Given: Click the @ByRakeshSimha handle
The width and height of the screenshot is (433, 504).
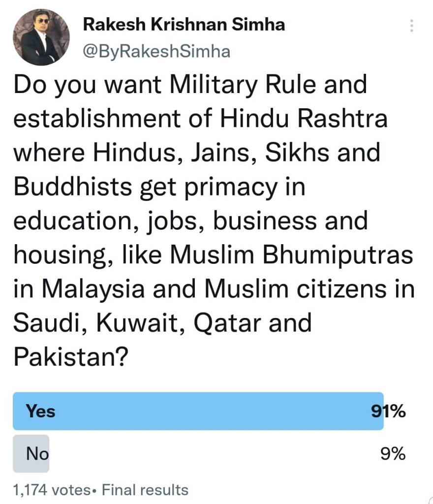Looking at the screenshot, I should (x=156, y=51).
